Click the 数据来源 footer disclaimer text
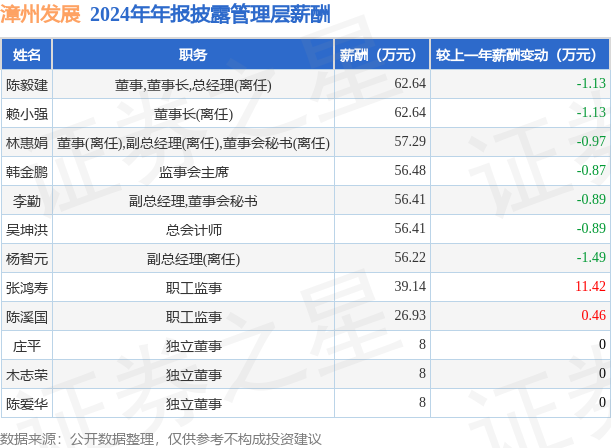611x448 pixels. [x=161, y=439]
